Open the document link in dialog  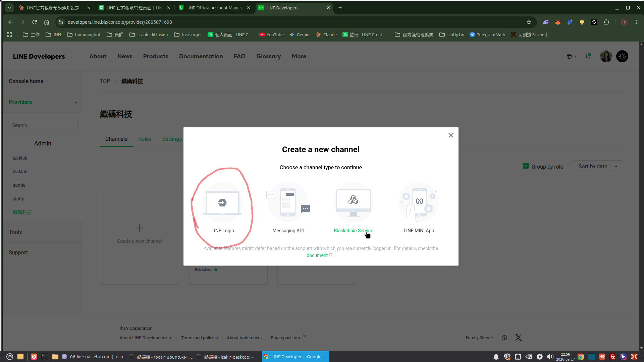pyautogui.click(x=317, y=255)
